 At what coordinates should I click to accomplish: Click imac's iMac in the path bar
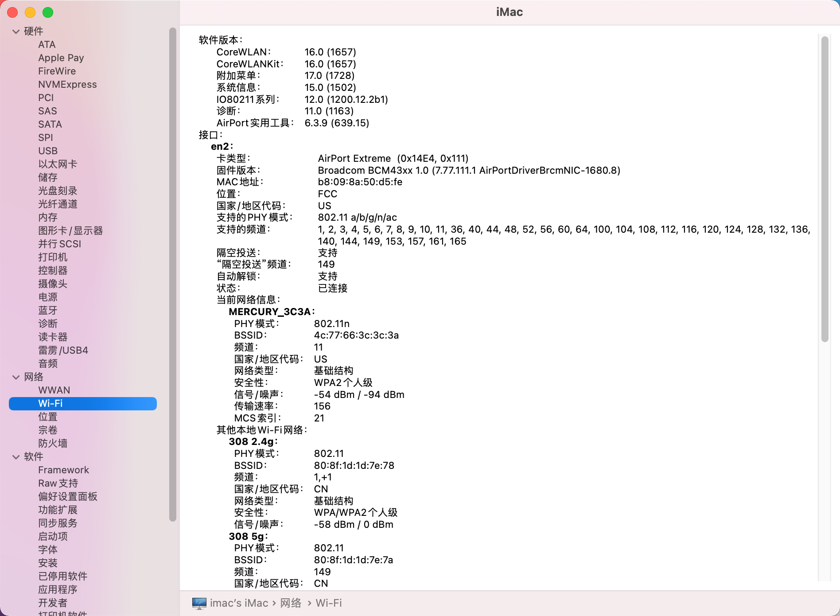[x=239, y=603]
